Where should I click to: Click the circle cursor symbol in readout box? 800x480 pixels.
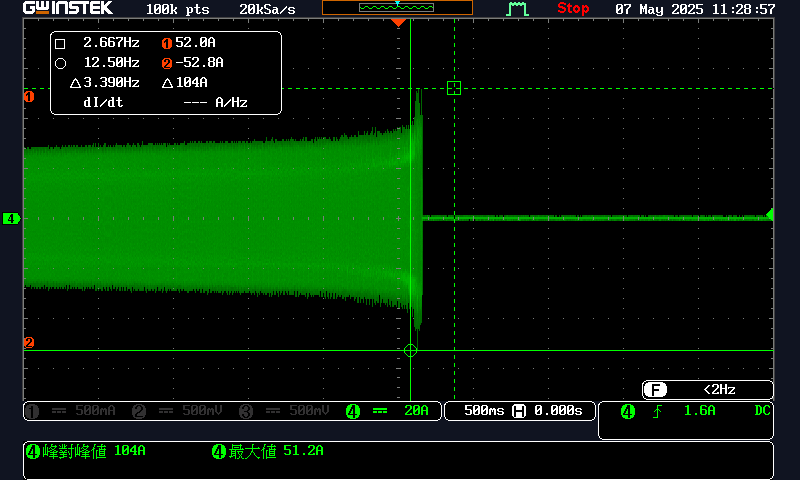pos(60,63)
